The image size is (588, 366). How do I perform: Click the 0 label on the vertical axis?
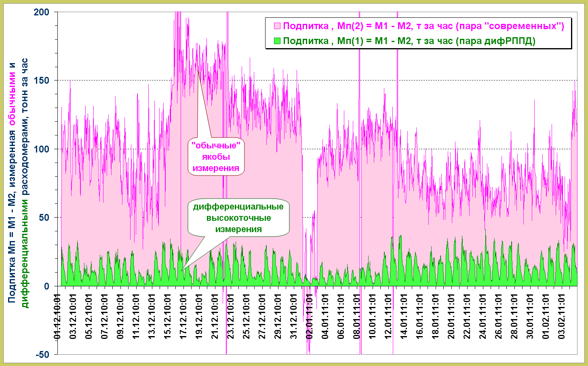click(47, 286)
